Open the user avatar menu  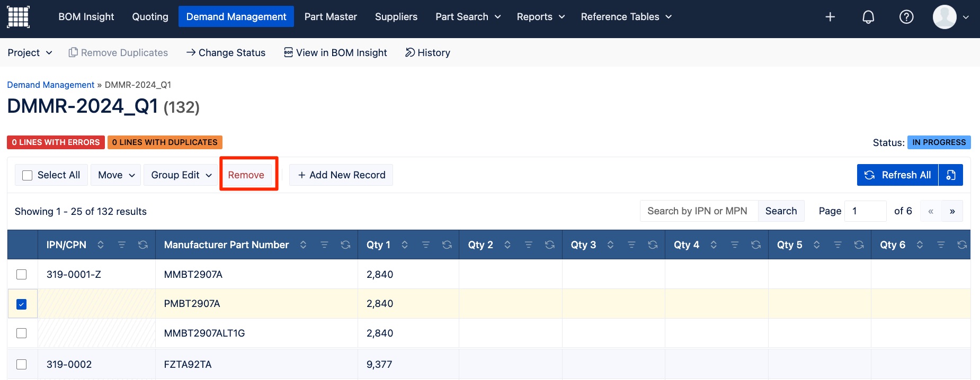pyautogui.click(x=951, y=17)
